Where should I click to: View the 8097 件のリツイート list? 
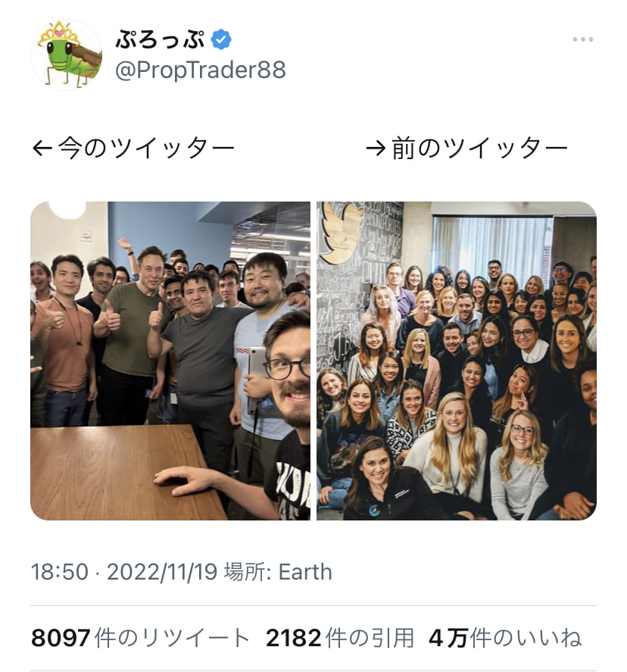[141, 638]
